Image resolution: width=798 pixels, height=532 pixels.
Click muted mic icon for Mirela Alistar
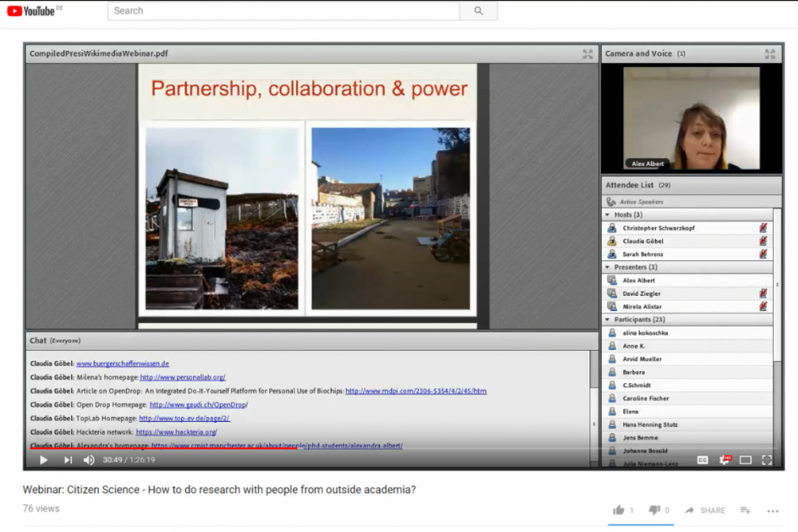[x=763, y=306]
